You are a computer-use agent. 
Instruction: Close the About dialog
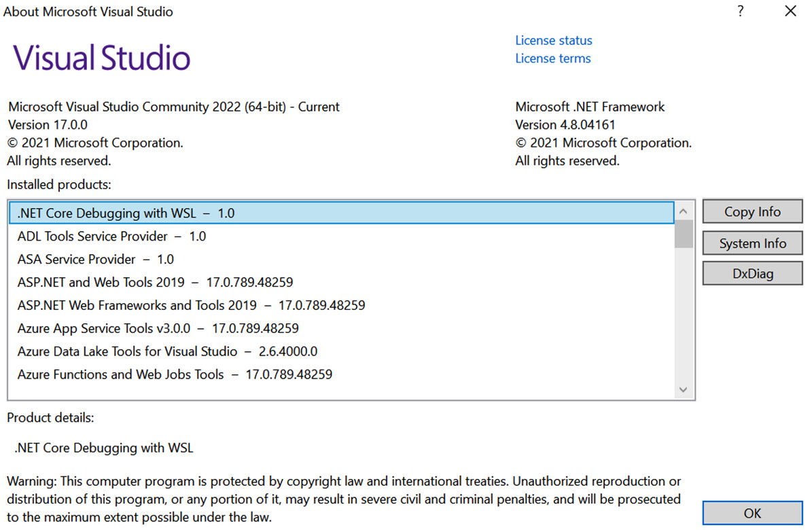(790, 11)
